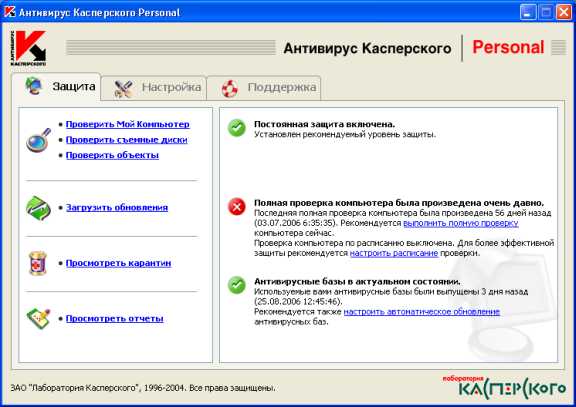Viewport: 576px width, 407px height.
Task: Click the copyright text ЗАО Лаборатория Касперского
Action: (143, 388)
